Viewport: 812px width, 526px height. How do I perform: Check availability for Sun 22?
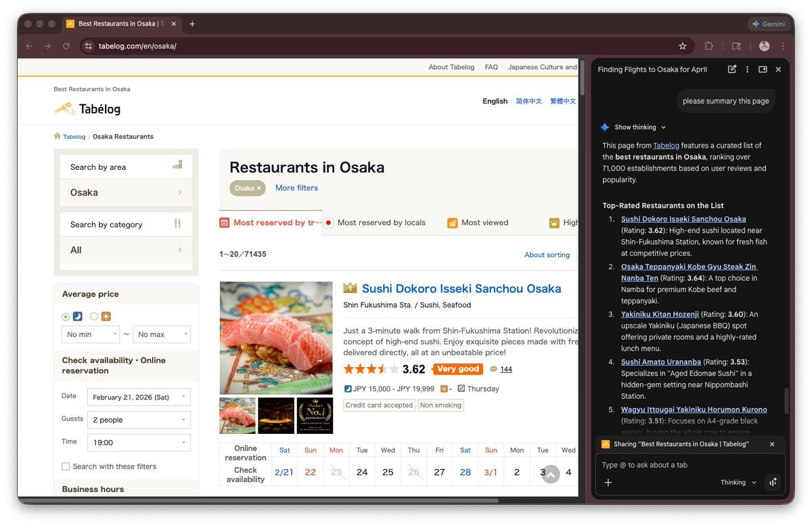310,473
